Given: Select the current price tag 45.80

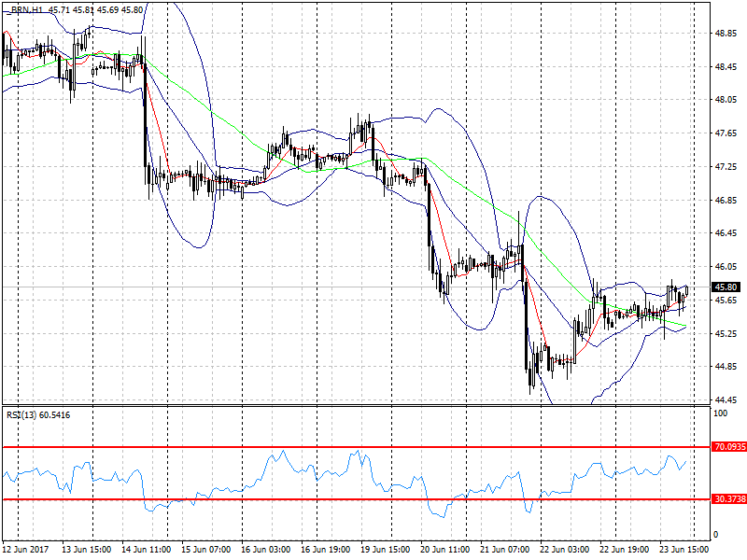Looking at the screenshot, I should (x=728, y=287).
